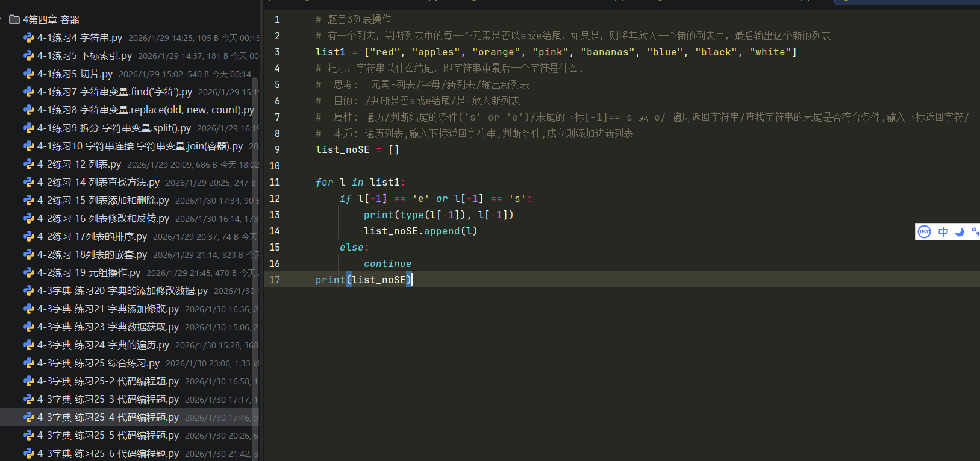
Task: Click the '# 目的' comment on line 6
Action: pos(418,101)
